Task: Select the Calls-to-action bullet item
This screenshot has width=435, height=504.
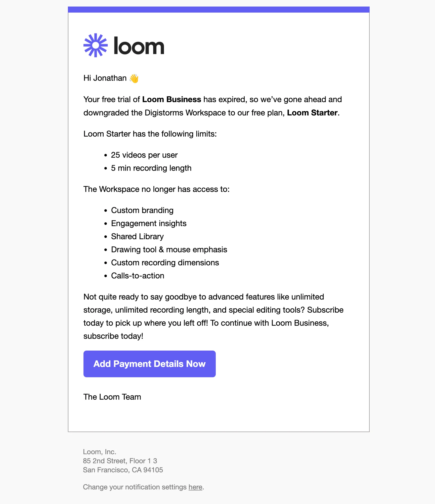Action: tap(138, 276)
